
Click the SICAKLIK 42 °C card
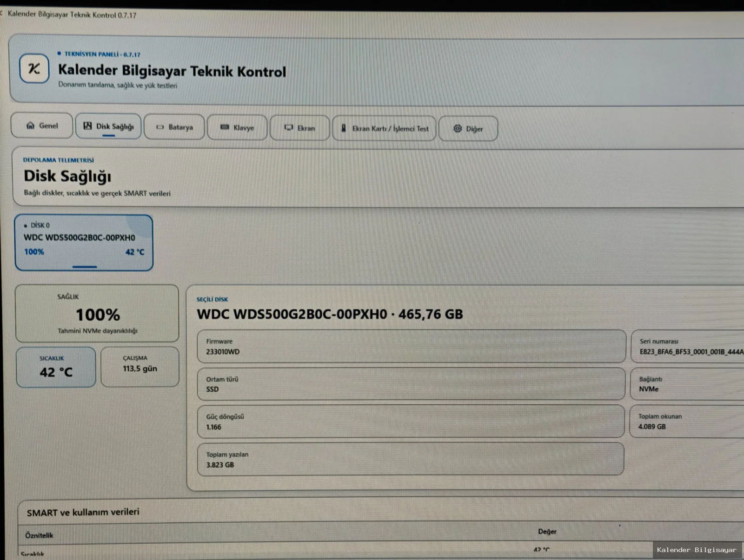coord(56,367)
